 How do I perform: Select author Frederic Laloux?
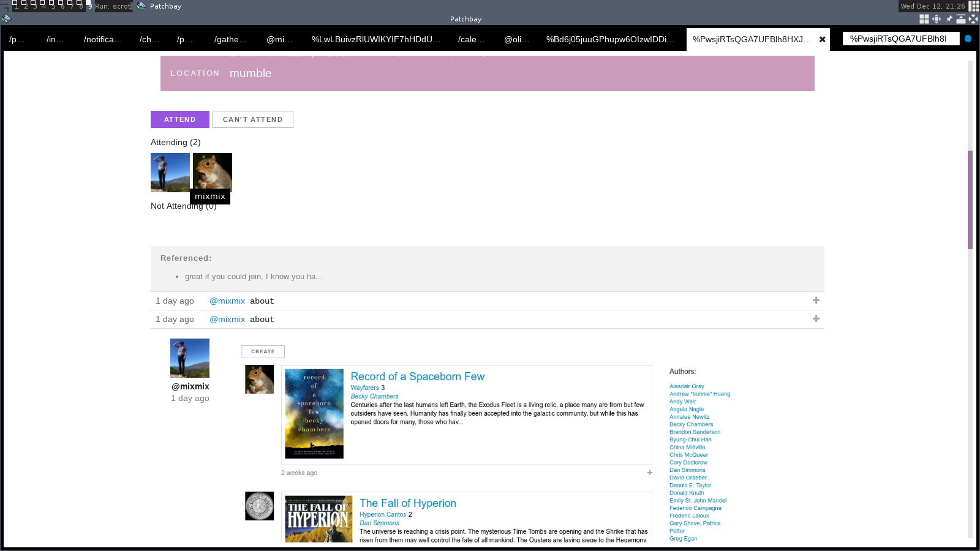pyautogui.click(x=689, y=516)
